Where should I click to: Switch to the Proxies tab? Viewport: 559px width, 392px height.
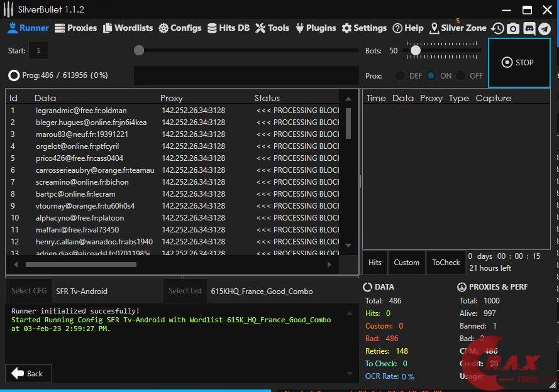[x=75, y=28]
